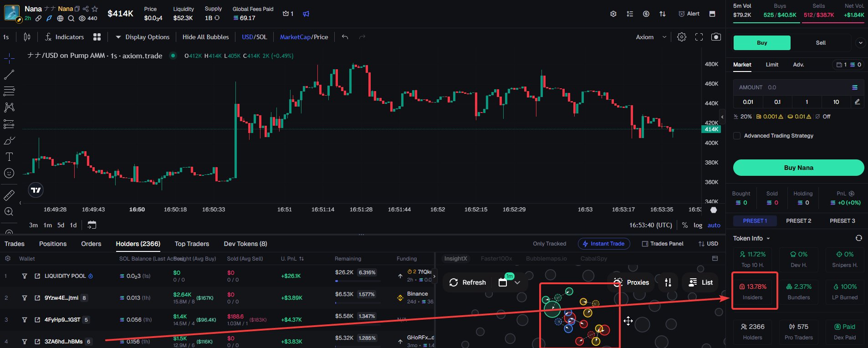
Task: Toggle the percent price scale
Action: (x=685, y=225)
